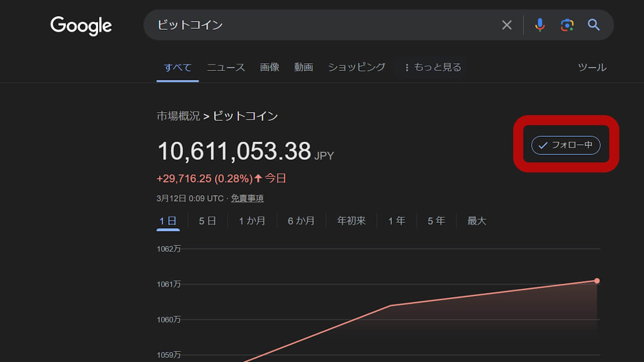Viewport: 644px width, 362px height.
Task: Show the 6か月 chart range
Action: (301, 221)
